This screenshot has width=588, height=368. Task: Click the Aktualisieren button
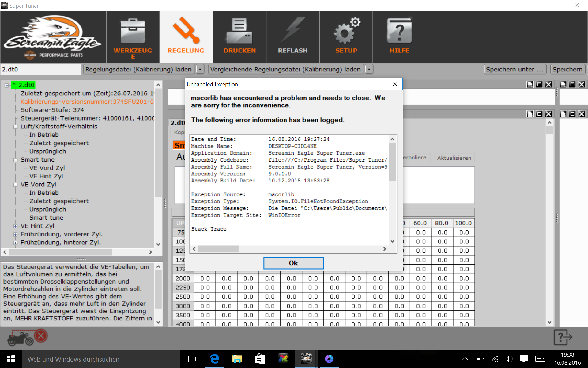pos(454,158)
